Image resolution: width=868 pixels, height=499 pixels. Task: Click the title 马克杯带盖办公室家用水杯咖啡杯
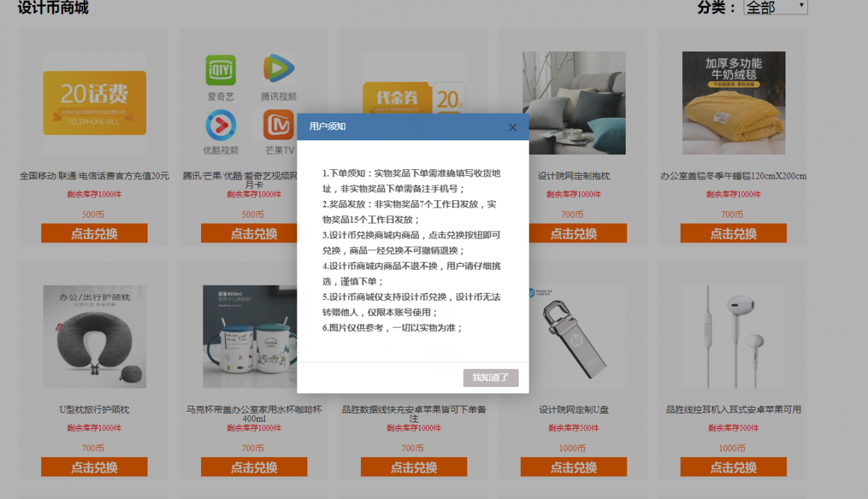click(255, 414)
